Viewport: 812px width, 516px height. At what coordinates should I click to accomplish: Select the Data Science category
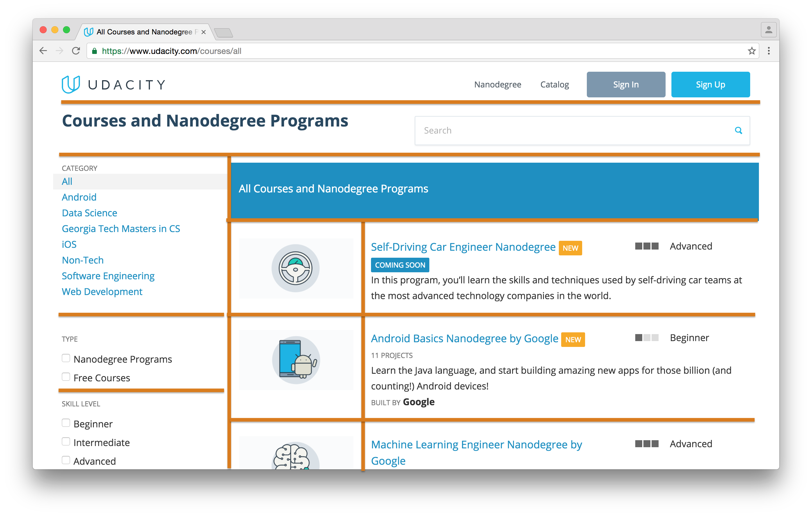click(x=89, y=213)
